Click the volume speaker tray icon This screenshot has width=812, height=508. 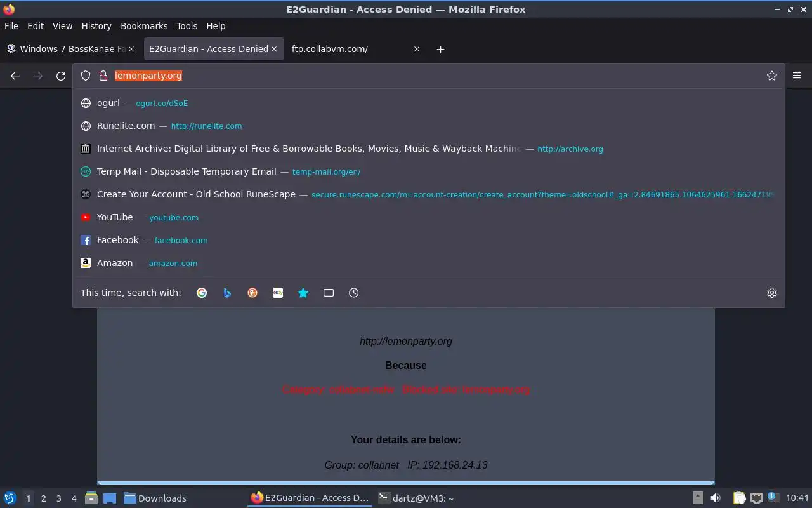point(716,498)
